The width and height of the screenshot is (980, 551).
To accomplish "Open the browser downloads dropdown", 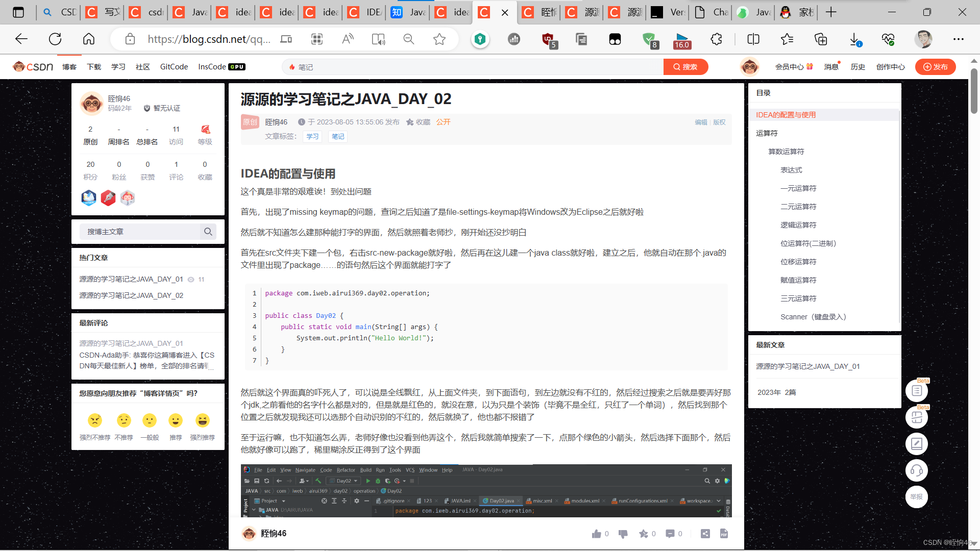I will coord(856,39).
